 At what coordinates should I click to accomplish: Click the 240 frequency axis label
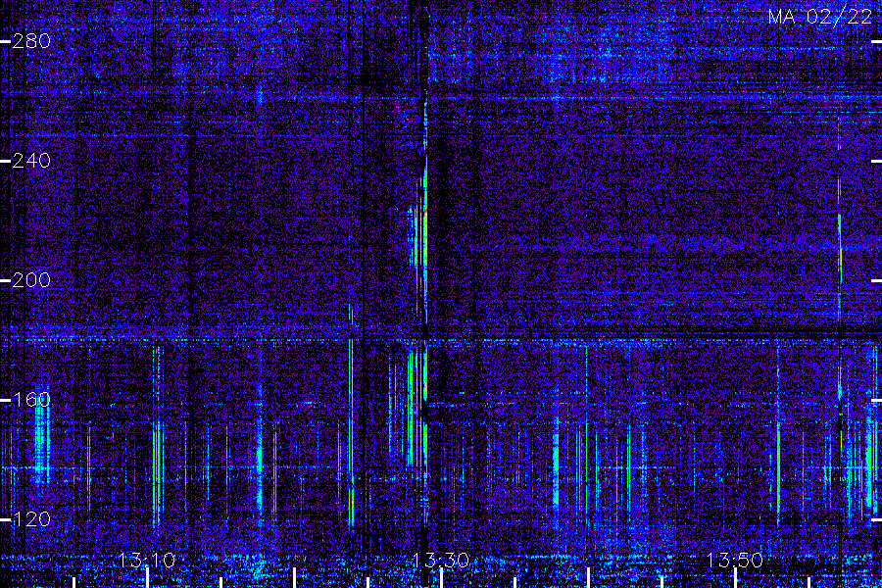click(31, 161)
